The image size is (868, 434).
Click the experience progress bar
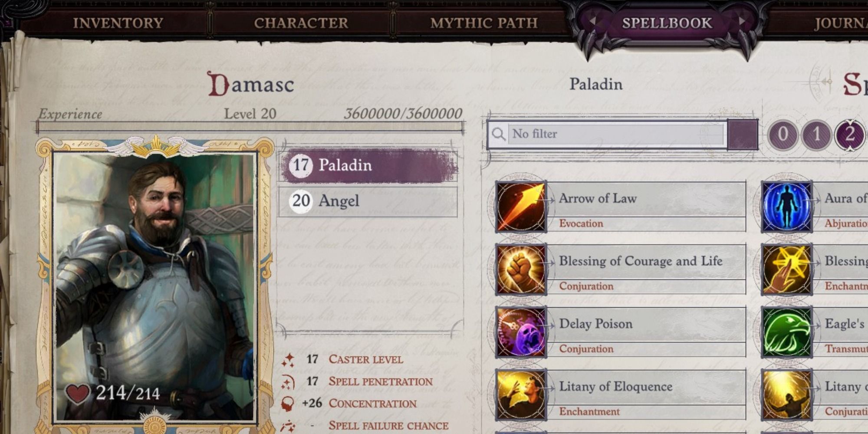tap(250, 127)
